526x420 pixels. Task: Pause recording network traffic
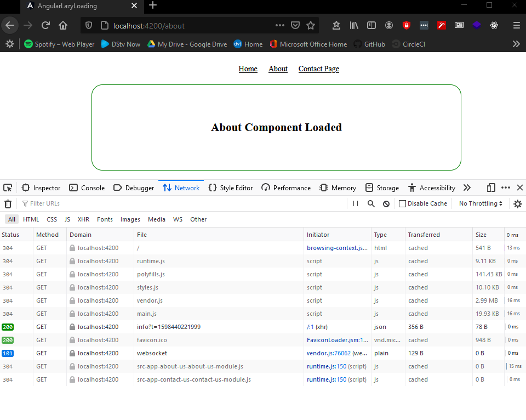click(x=357, y=203)
